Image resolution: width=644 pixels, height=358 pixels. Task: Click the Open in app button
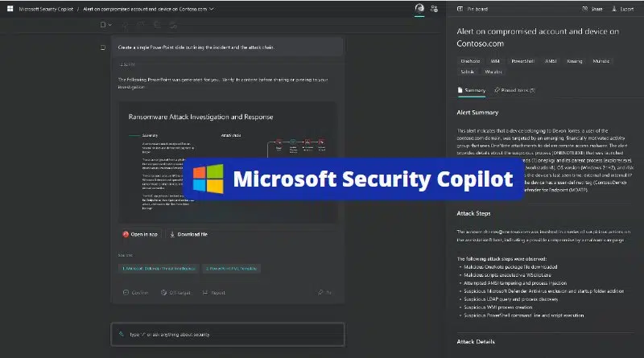[x=140, y=234]
